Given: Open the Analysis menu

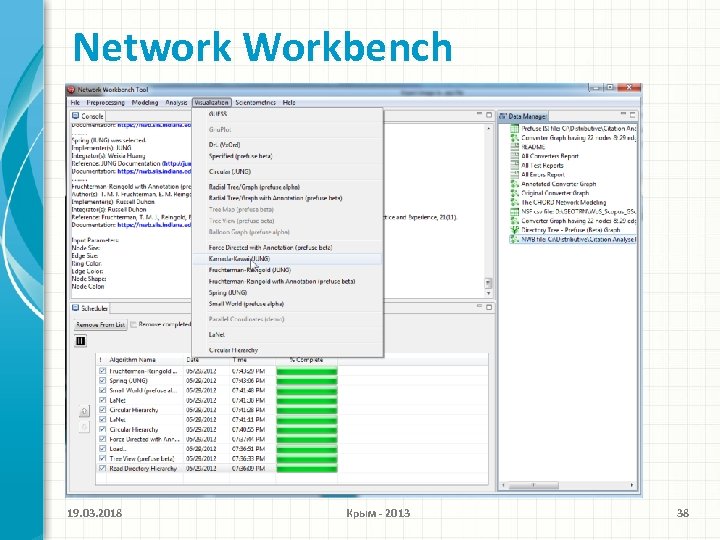Looking at the screenshot, I should [x=176, y=102].
